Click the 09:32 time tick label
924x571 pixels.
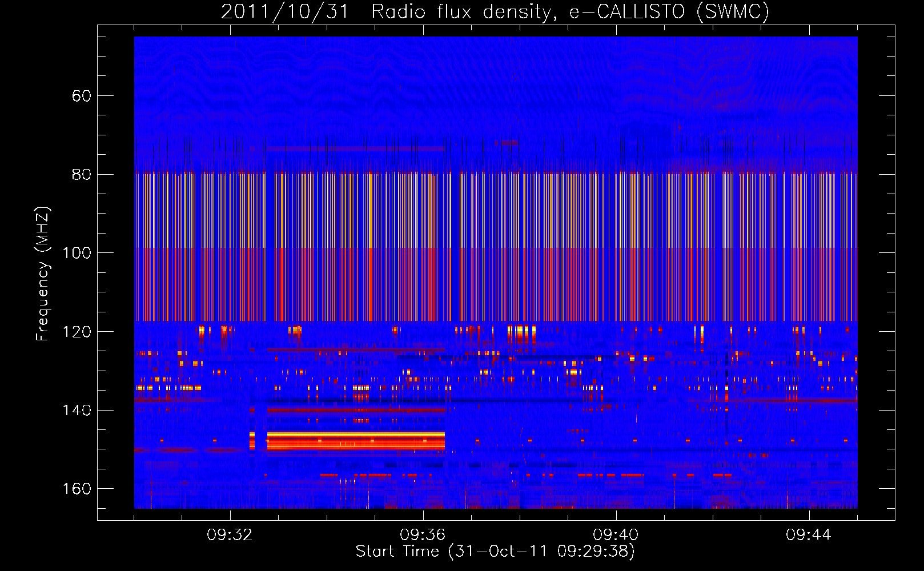(230, 535)
